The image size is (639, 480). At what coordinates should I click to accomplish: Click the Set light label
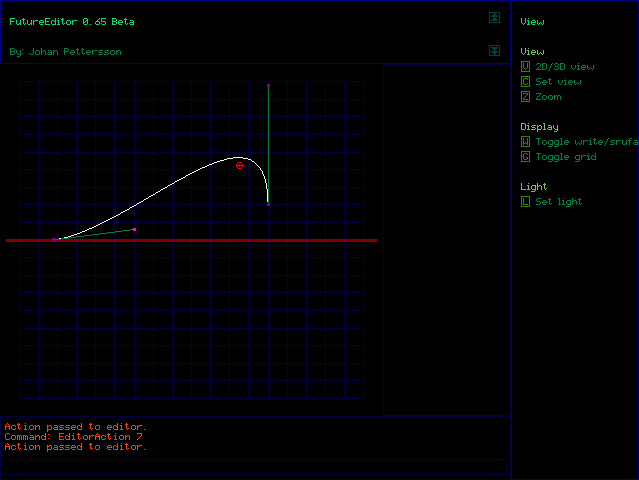coord(558,202)
